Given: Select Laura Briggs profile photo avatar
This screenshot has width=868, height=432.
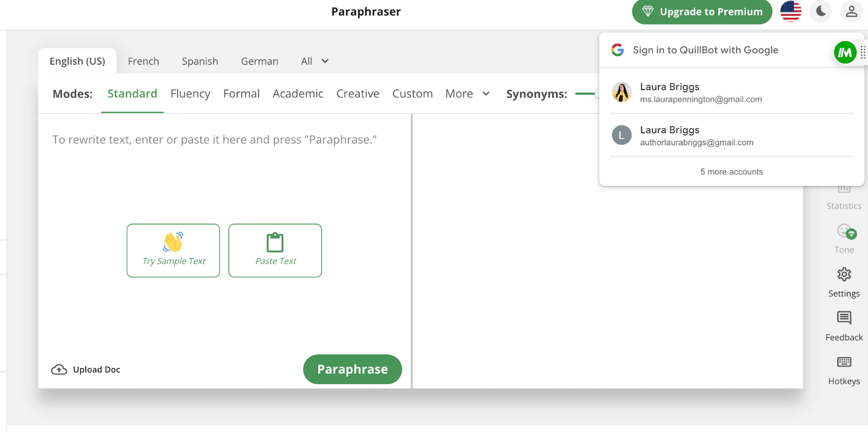Looking at the screenshot, I should coord(622,92).
